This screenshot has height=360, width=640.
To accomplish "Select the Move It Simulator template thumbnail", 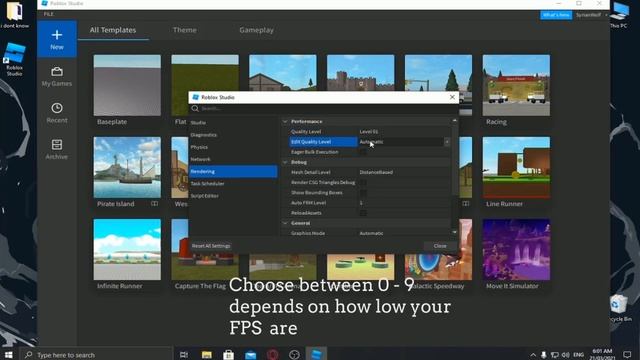I will (x=516, y=249).
